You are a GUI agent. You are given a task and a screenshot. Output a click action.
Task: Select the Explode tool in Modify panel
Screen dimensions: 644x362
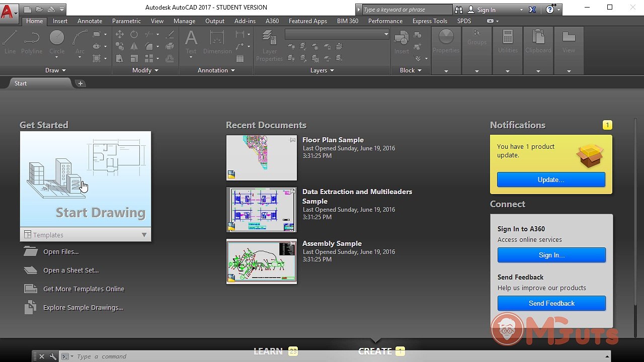point(170,46)
